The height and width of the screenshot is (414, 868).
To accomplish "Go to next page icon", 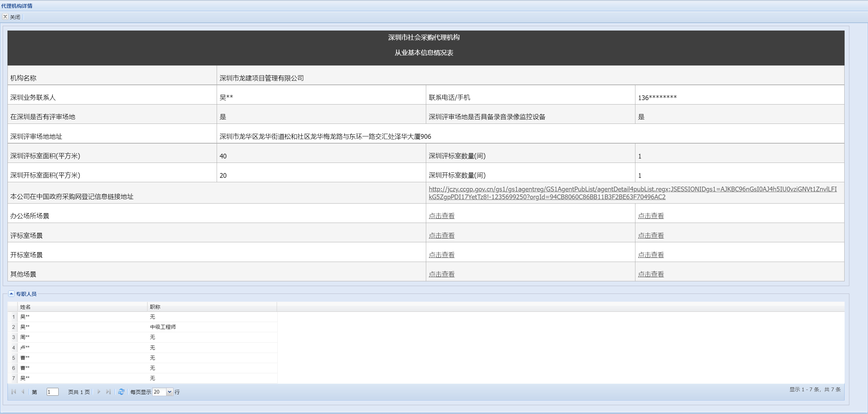I will point(99,392).
